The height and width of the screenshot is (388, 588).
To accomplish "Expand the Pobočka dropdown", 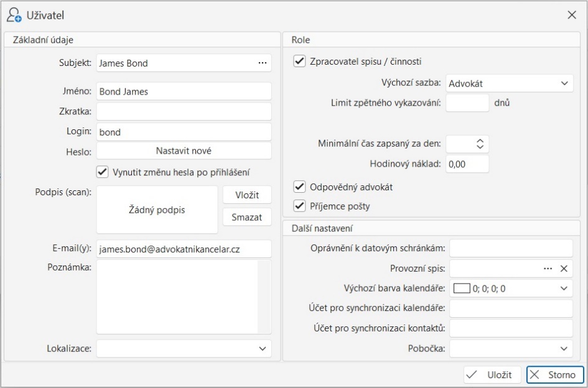I will point(564,349).
